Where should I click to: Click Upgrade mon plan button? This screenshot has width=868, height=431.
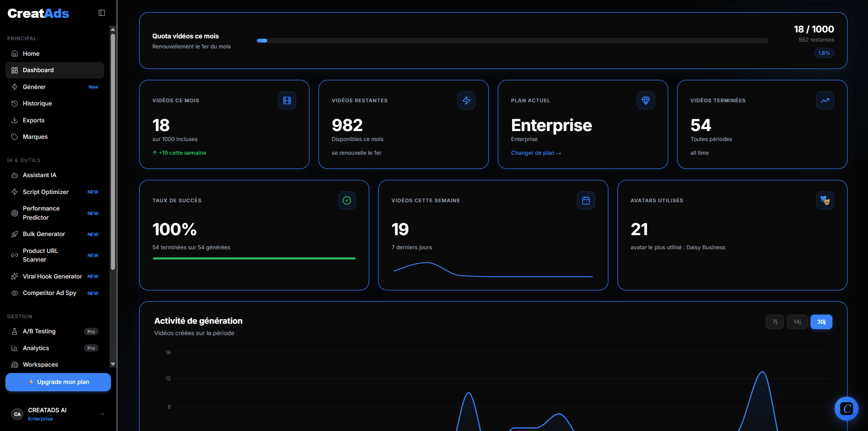pyautogui.click(x=58, y=382)
